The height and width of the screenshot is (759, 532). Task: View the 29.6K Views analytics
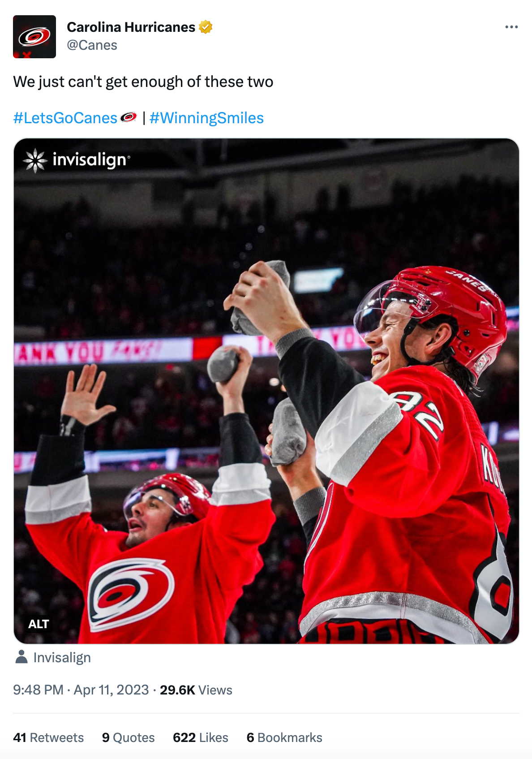[196, 690]
